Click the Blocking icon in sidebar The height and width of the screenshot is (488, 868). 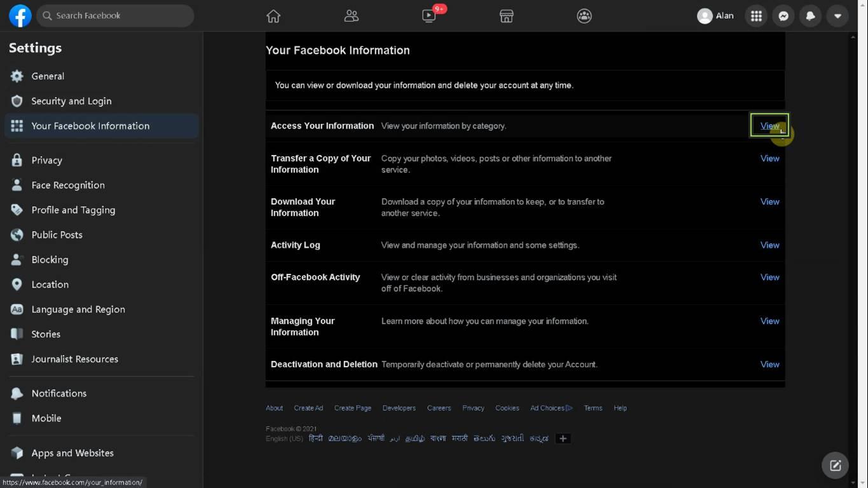point(17,259)
